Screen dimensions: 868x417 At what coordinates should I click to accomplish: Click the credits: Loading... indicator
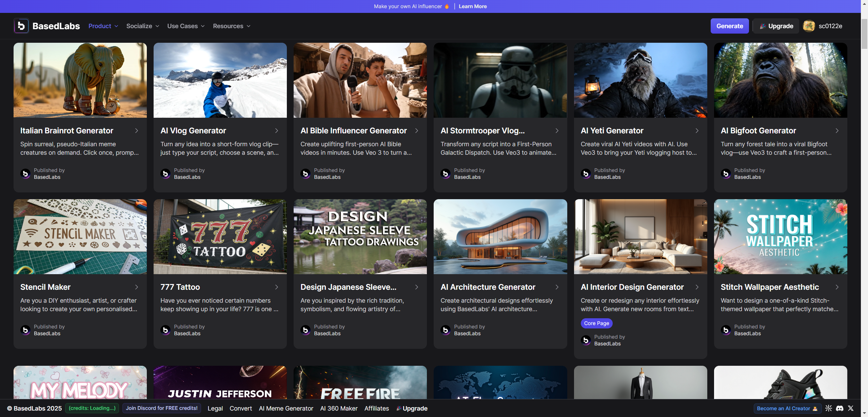pos(92,408)
